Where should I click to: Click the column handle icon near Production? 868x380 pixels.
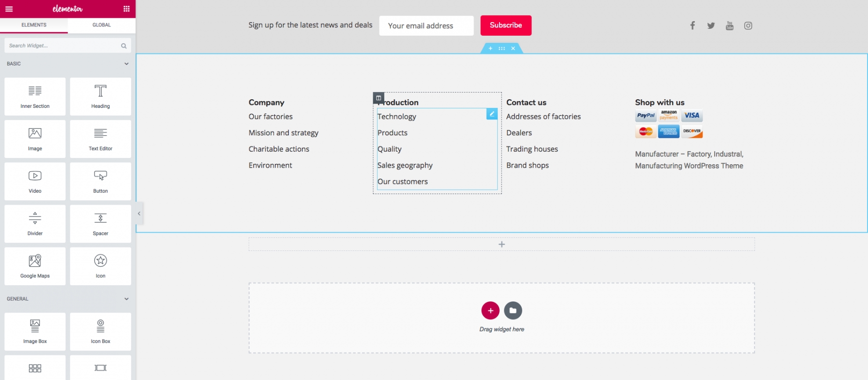coord(379,98)
